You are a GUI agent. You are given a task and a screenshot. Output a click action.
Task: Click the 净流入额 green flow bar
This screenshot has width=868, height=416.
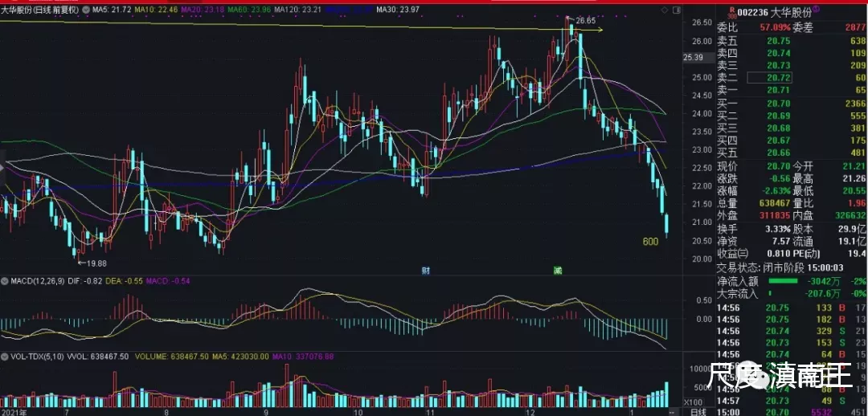click(x=784, y=282)
